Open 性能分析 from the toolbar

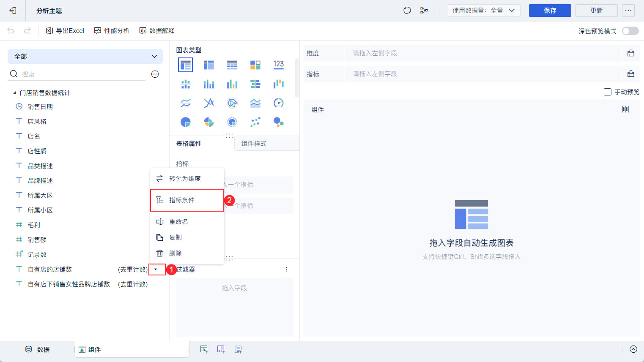[112, 30]
